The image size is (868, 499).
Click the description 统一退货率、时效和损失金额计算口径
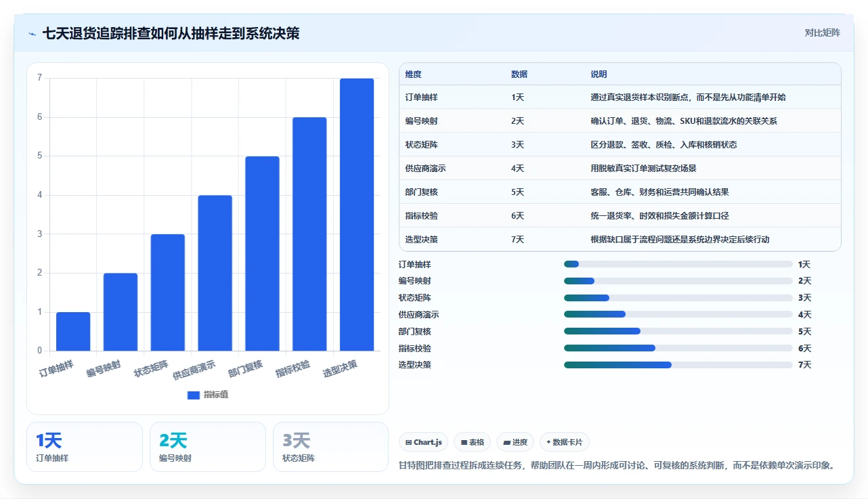click(659, 216)
